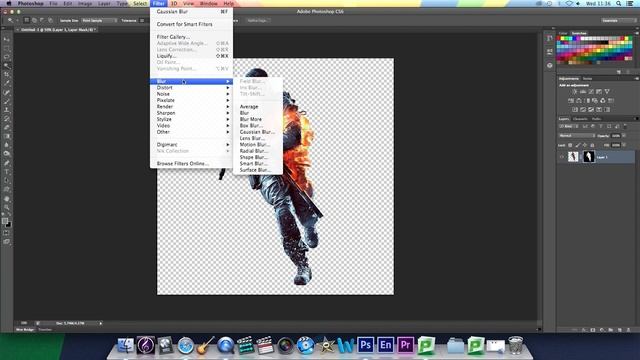The image size is (640, 360).
Task: Expand the Noise submenu
Action: (x=191, y=94)
